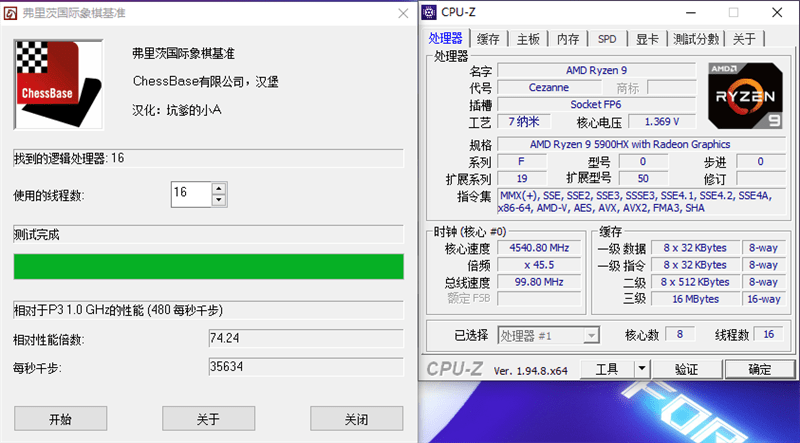Click the extended family value 19

[x=522, y=179]
